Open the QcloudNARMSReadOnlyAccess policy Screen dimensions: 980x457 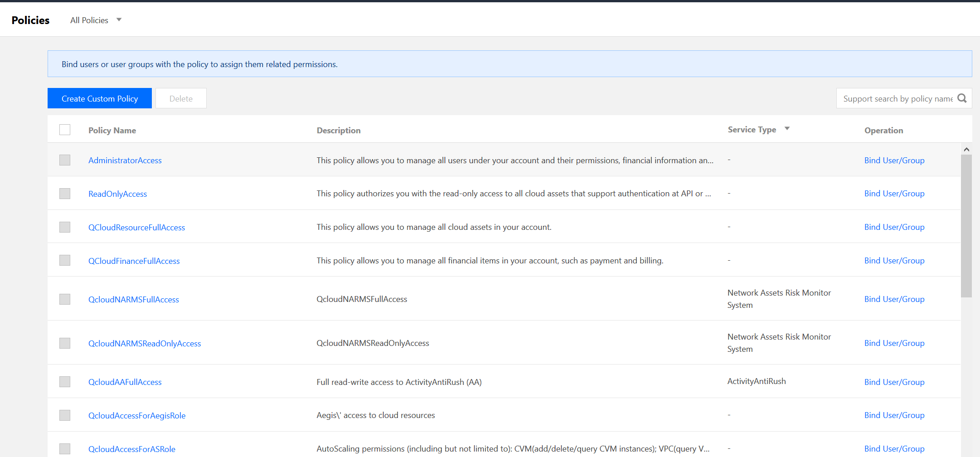(x=145, y=344)
